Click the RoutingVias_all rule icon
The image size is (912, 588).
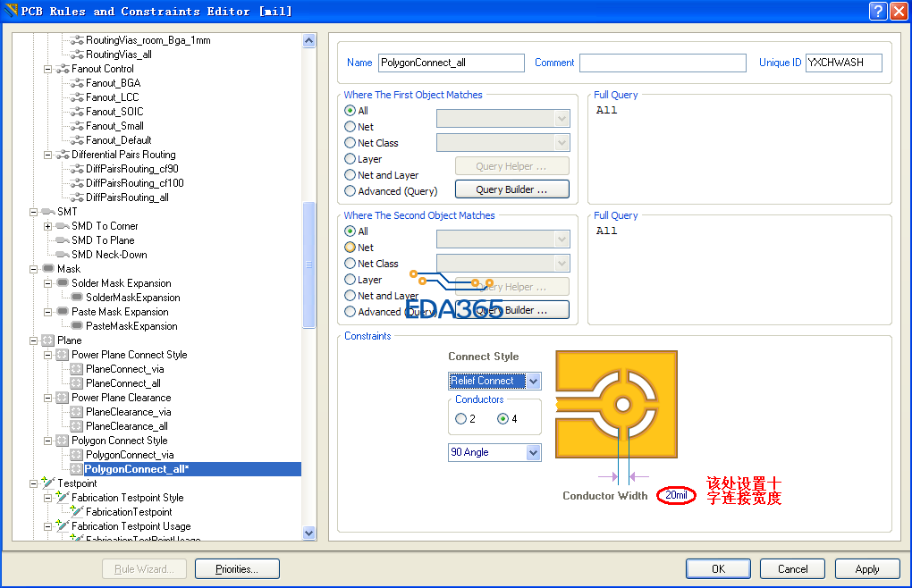(77, 55)
